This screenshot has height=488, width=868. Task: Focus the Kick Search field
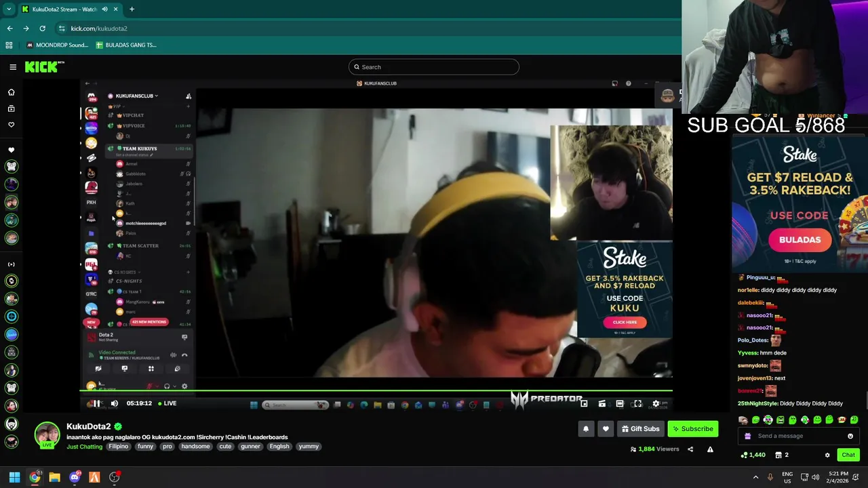[434, 67]
